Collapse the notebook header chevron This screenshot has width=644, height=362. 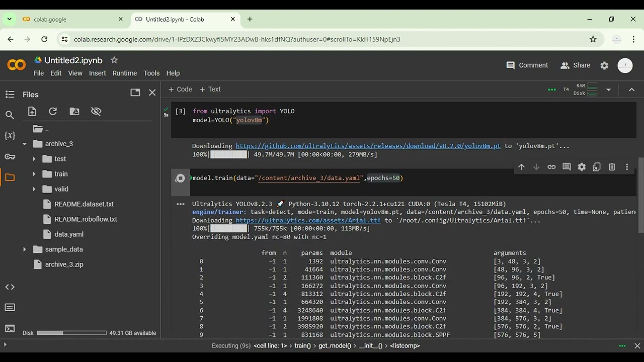coord(631,89)
